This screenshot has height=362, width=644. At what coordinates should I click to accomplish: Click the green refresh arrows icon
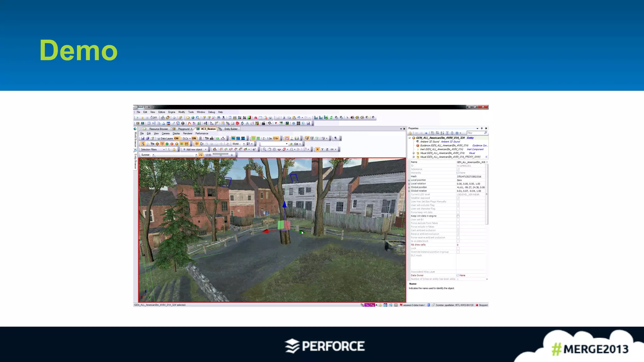click(x=331, y=118)
